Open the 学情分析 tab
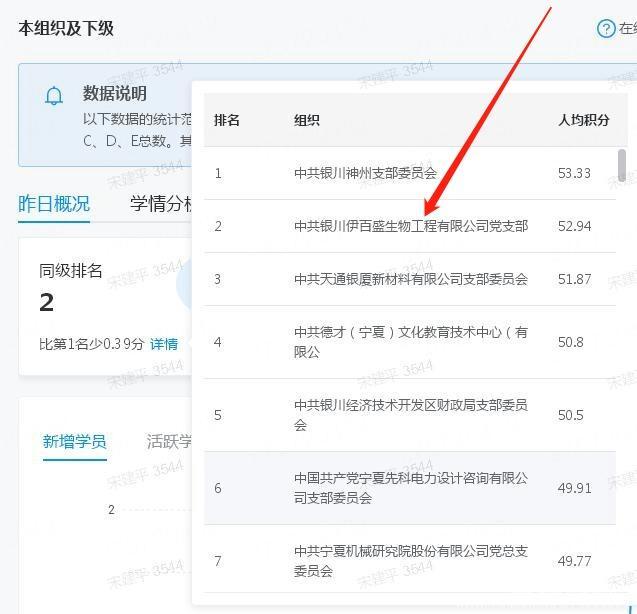637x614 pixels. 160,203
